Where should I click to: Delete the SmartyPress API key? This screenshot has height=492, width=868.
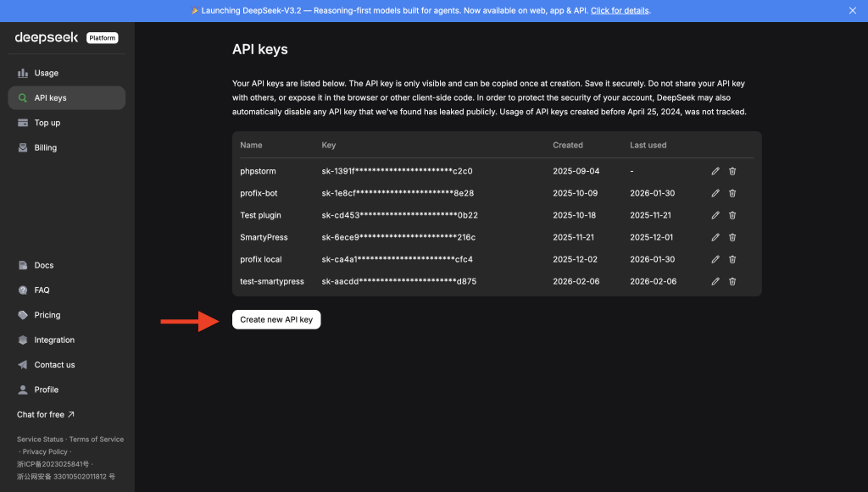tap(732, 237)
